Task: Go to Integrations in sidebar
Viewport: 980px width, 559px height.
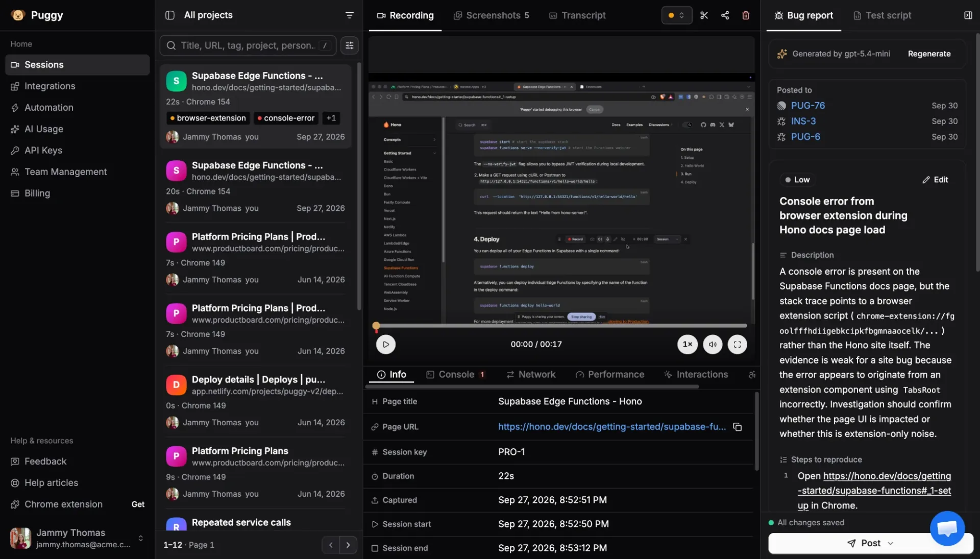Action: pos(78,86)
